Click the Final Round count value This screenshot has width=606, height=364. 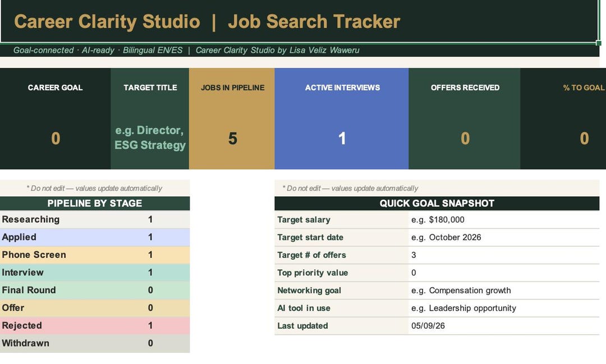tap(150, 290)
